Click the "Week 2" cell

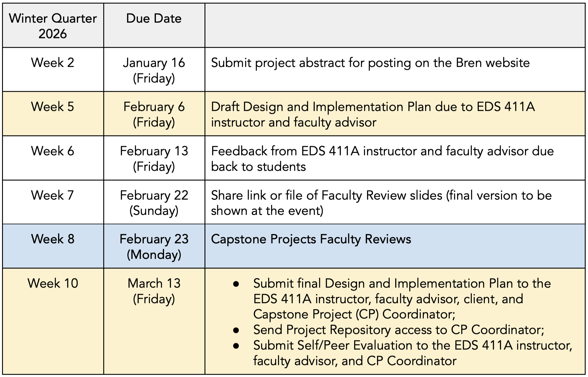click(53, 63)
